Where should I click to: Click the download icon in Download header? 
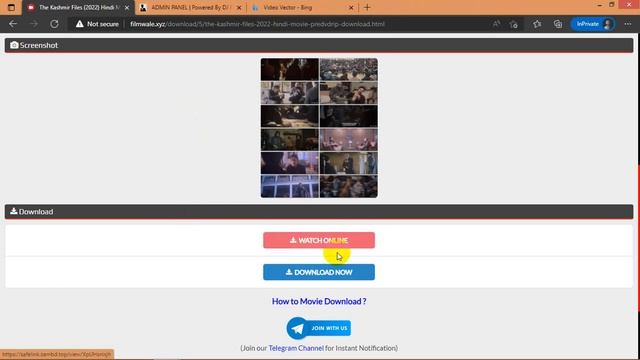(13, 211)
